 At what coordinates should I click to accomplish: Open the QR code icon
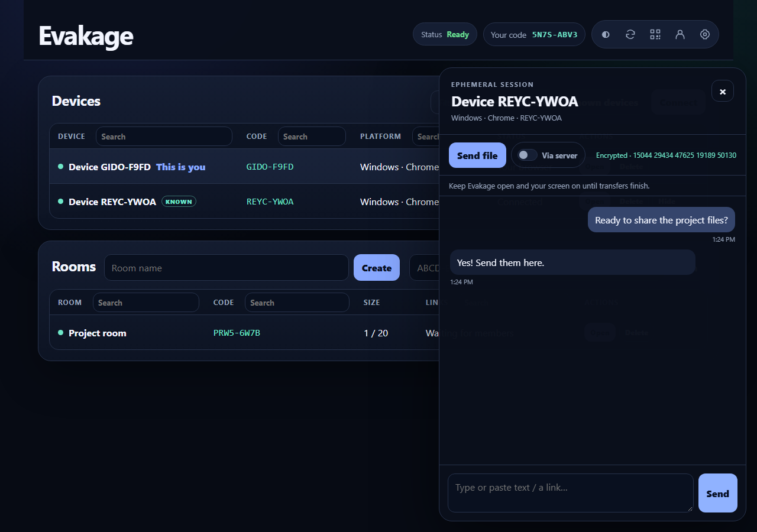(655, 35)
